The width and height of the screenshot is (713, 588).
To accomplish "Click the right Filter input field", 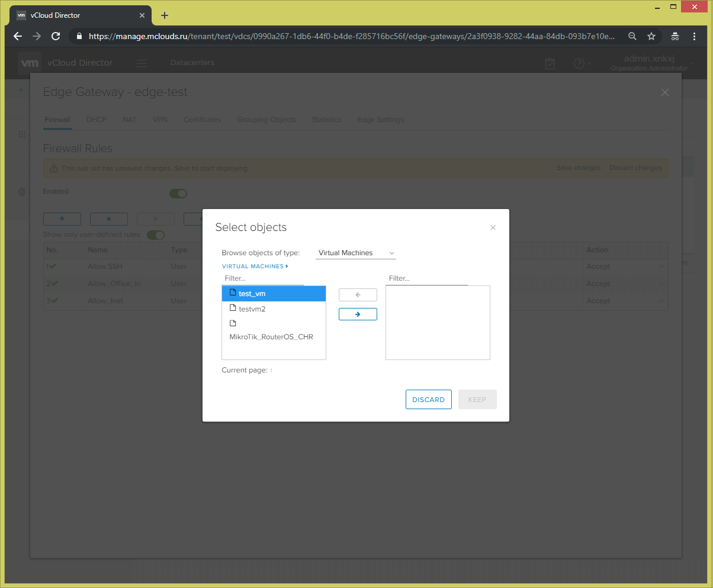I will 427,278.
